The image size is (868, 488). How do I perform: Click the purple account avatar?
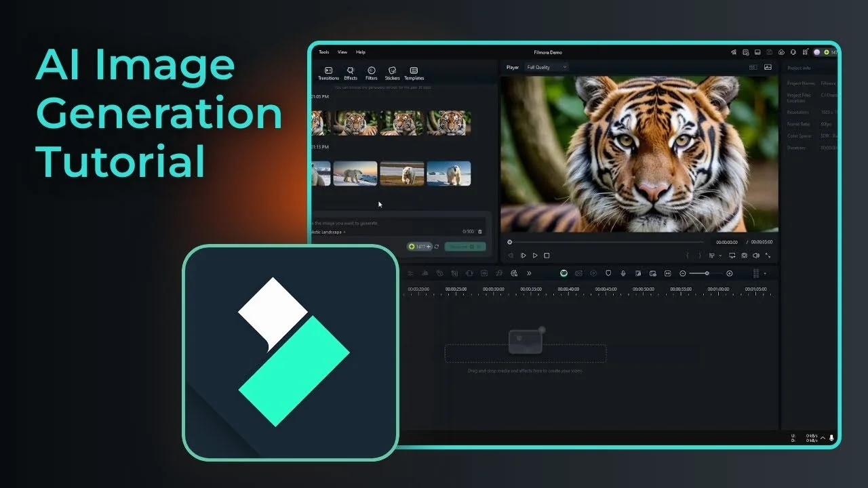[x=816, y=52]
